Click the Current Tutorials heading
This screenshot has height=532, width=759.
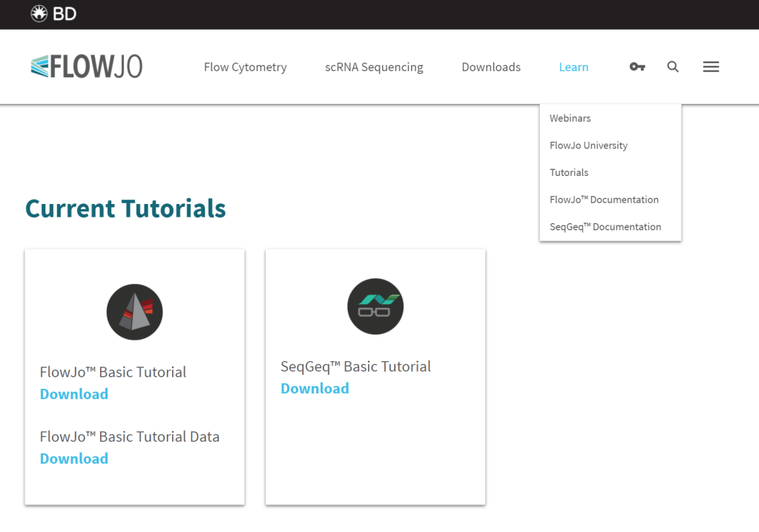point(126,208)
